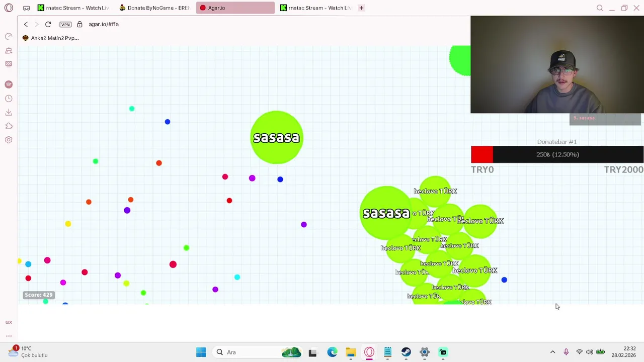The image size is (644, 362).
Task: Open the site security padlock icon
Action: (79, 24)
